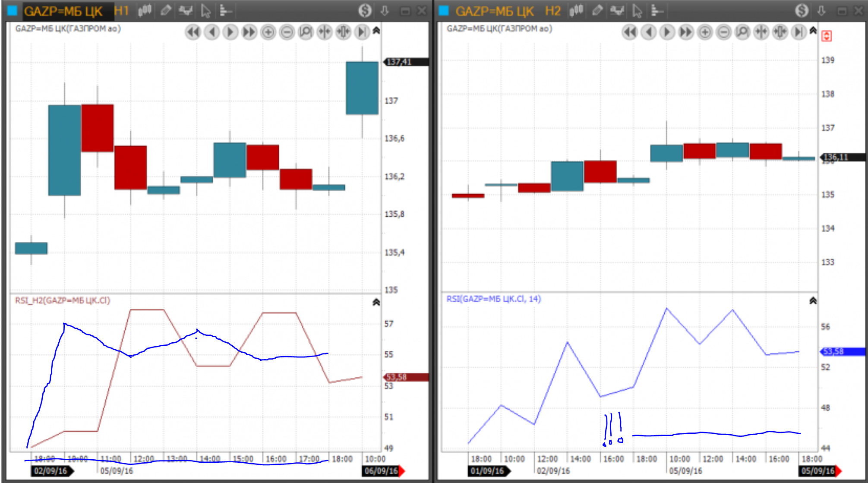Toggle red auto-scale icon on H2 price axis
The width and height of the screenshot is (868, 483).
point(826,36)
